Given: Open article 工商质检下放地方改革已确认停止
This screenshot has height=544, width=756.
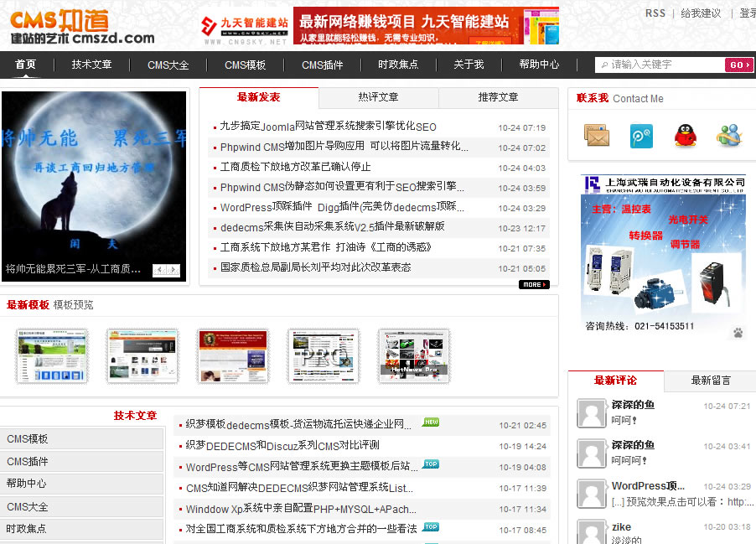Looking at the screenshot, I should [295, 167].
